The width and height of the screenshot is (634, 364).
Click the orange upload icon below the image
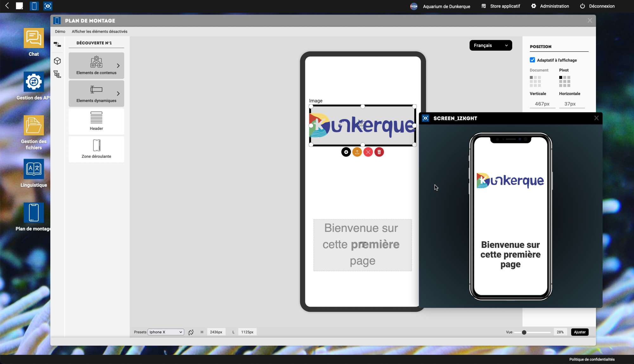pos(357,152)
